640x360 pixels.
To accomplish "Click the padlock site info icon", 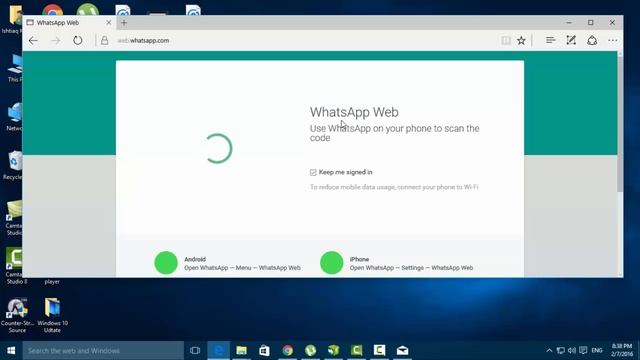I will [104, 40].
